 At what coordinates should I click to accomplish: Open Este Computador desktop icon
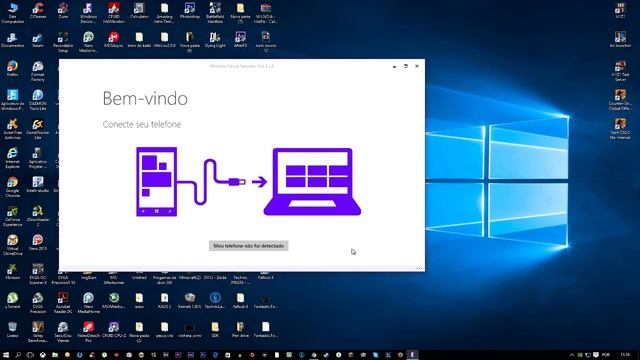click(13, 13)
